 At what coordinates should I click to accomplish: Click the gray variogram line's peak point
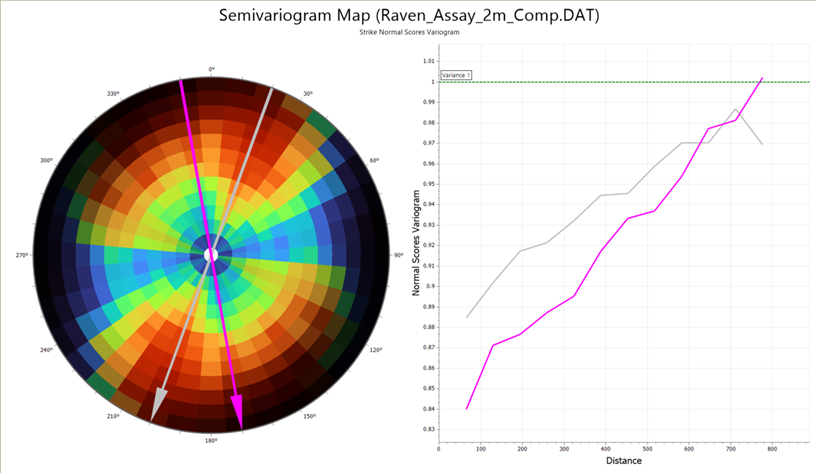click(x=736, y=109)
